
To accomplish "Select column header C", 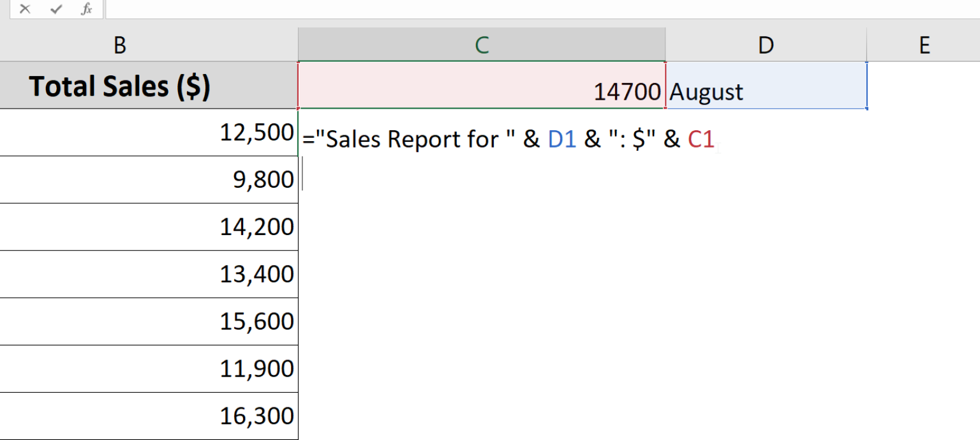I will coord(482,45).
